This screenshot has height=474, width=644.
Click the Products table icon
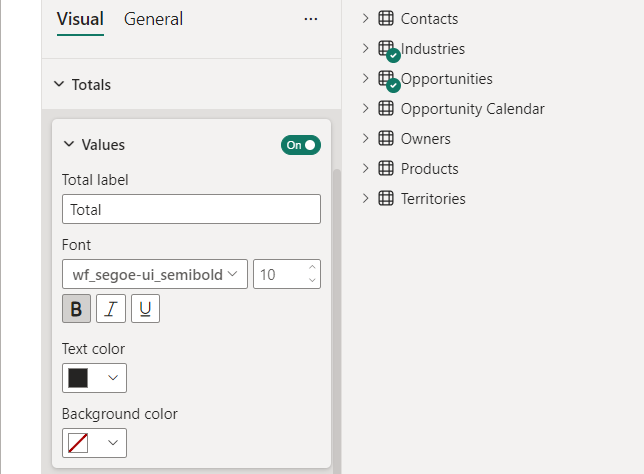point(386,168)
